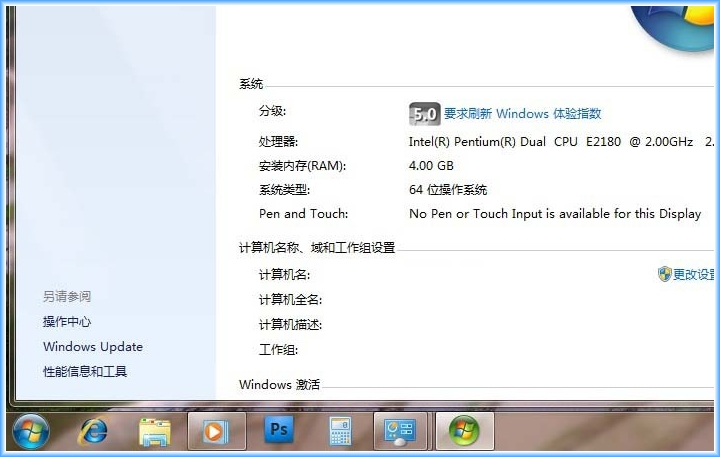Click the 安装内存(RAM): label
This screenshot has width=720, height=457.
[303, 165]
